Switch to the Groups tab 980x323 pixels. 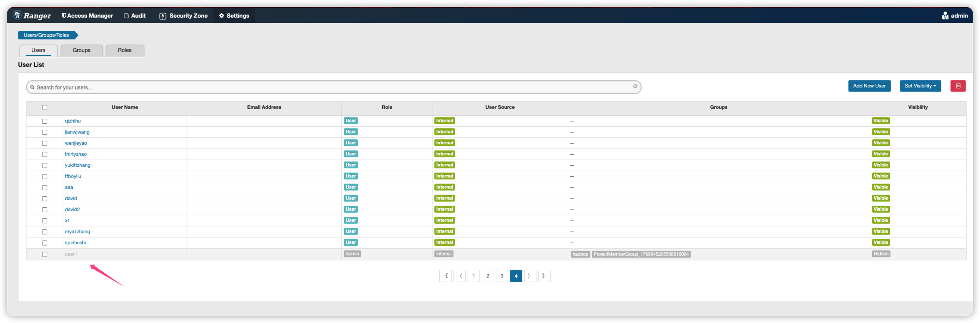coord(81,50)
